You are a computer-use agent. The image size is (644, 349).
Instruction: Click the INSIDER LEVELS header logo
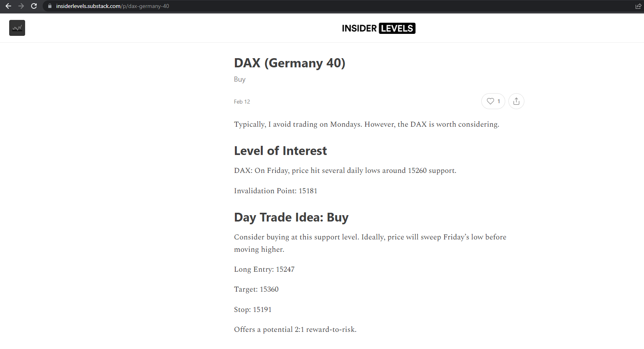point(378,28)
